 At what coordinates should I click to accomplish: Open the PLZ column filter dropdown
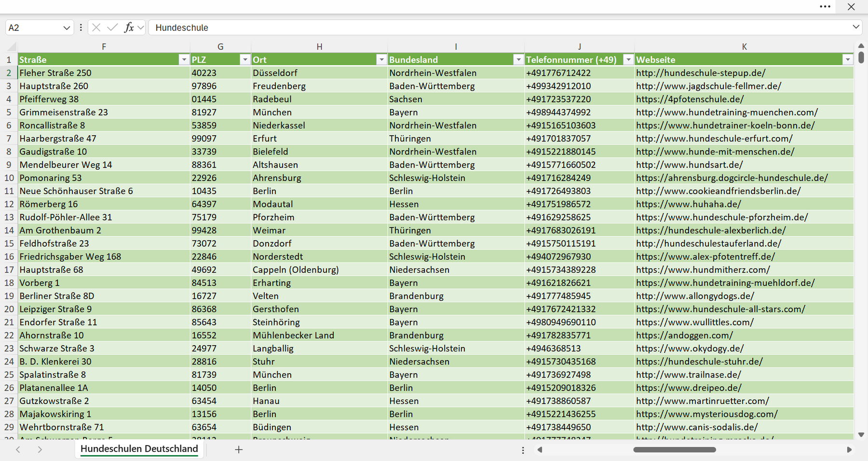[245, 59]
